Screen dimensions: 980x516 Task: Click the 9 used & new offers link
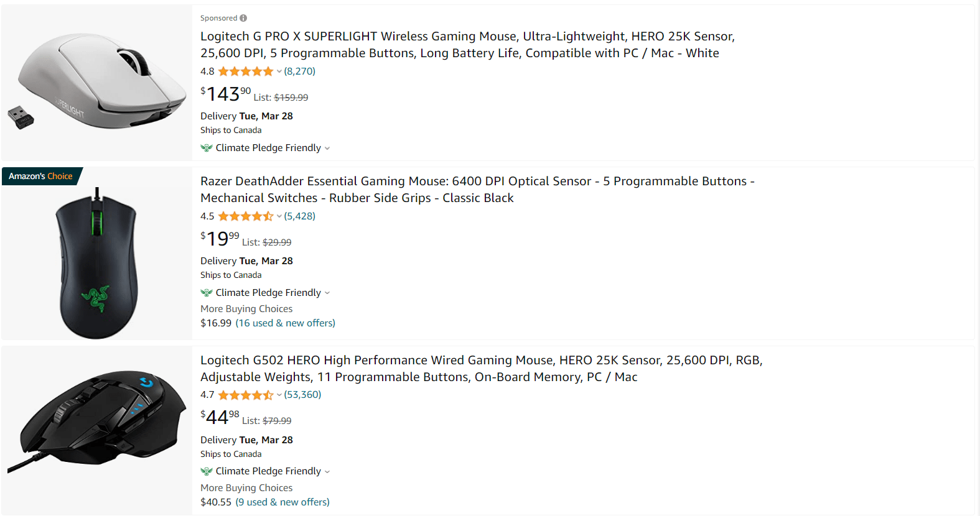pyautogui.click(x=282, y=502)
